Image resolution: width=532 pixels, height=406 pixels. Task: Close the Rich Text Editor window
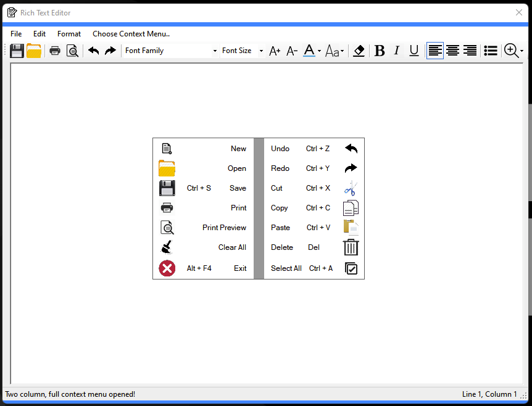(519, 12)
